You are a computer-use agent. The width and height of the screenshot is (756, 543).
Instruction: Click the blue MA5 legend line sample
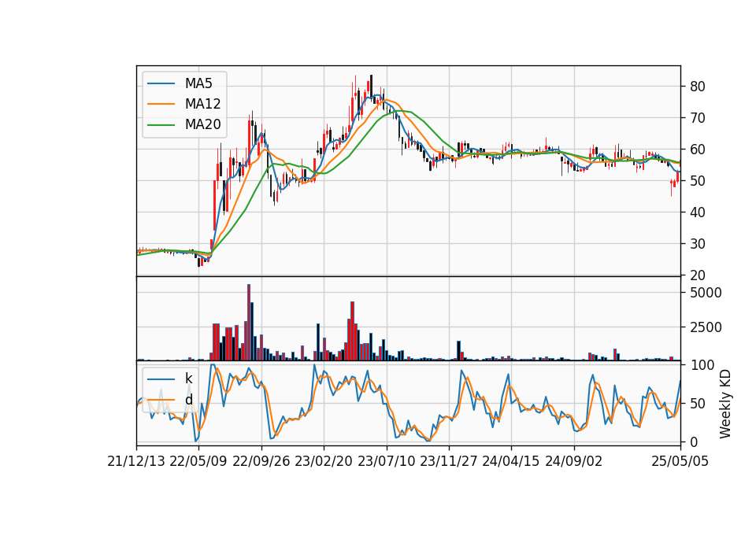click(x=161, y=84)
